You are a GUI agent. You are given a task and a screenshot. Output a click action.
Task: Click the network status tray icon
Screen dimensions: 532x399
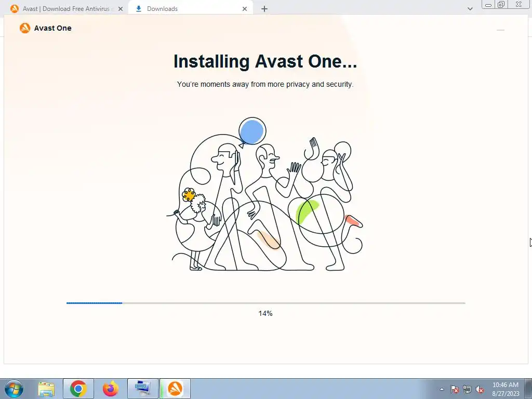coord(467,389)
